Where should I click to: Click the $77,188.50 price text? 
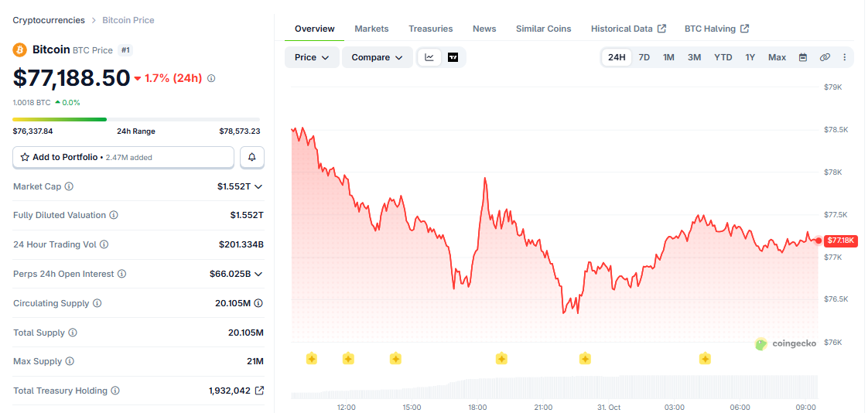click(71, 78)
